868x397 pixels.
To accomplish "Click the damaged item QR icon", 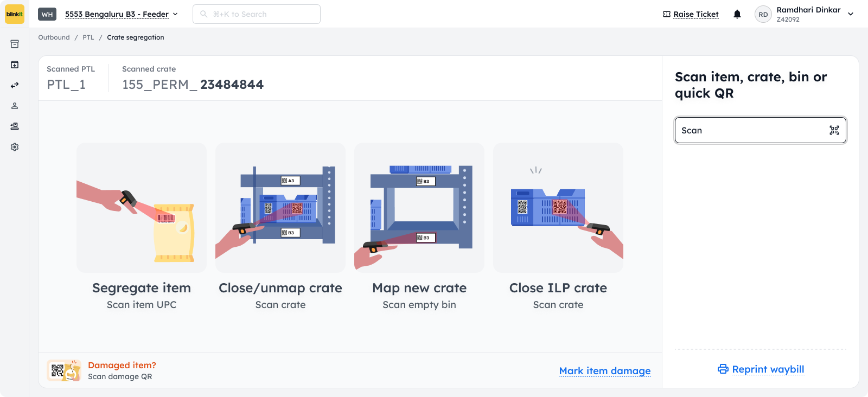I will coord(64,370).
